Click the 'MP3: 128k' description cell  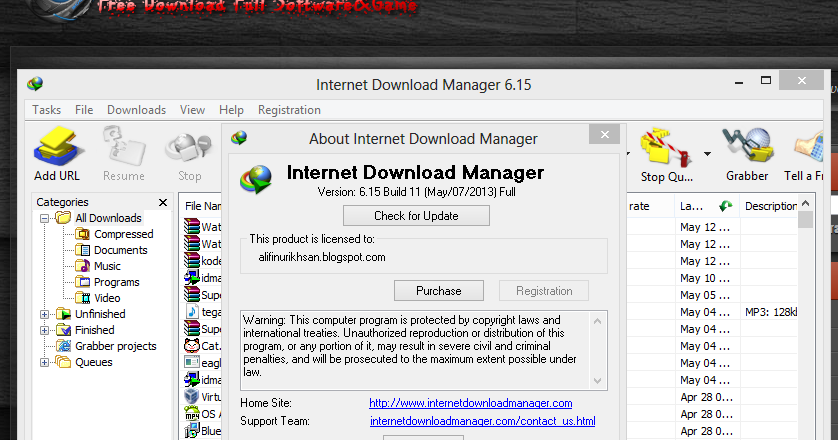(771, 312)
